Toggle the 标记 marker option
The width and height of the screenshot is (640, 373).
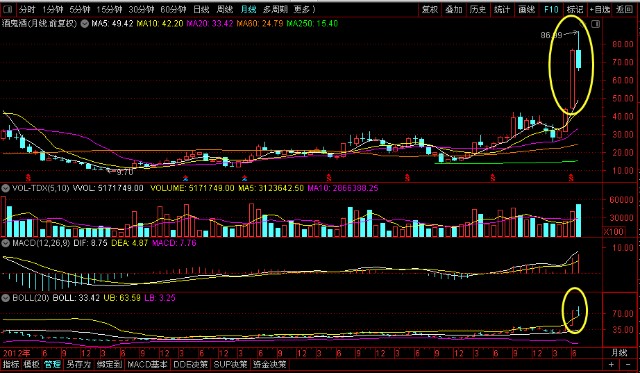(x=575, y=9)
